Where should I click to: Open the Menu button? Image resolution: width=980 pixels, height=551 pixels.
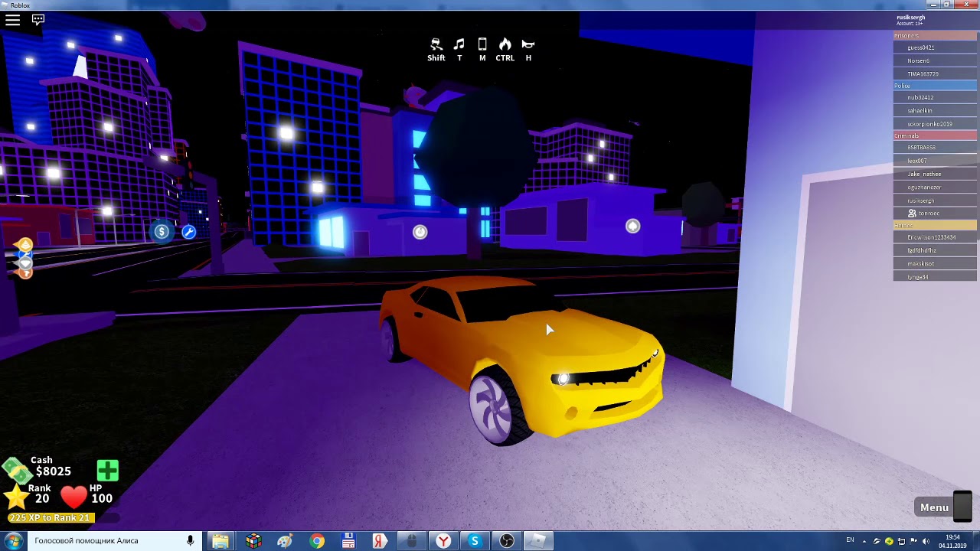click(934, 507)
